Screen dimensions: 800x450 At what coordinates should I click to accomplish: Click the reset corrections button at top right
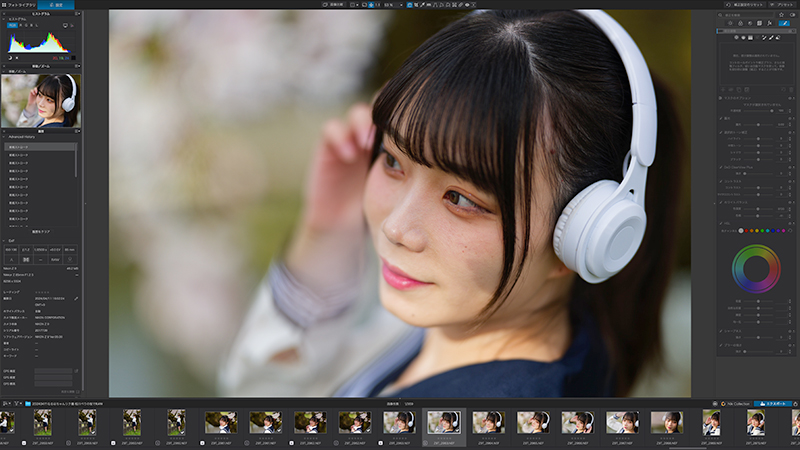point(745,5)
